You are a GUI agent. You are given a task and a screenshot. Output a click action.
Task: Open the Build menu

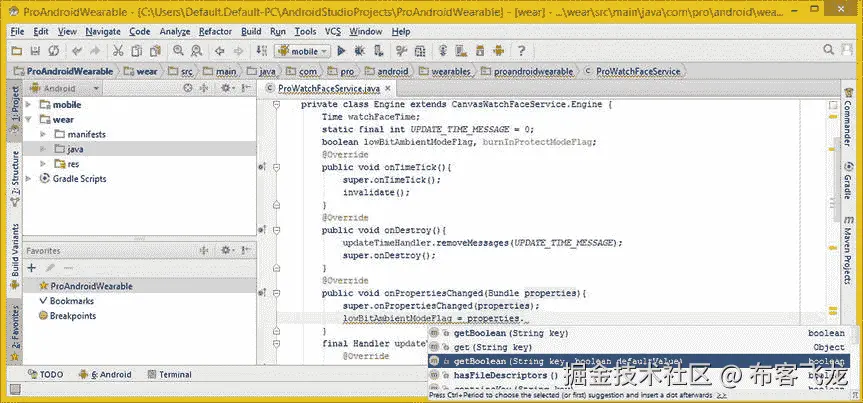click(x=251, y=32)
